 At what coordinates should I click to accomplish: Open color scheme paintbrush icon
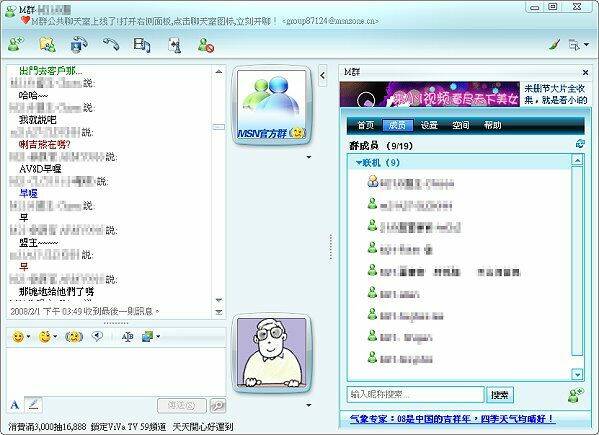pyautogui.click(x=554, y=45)
